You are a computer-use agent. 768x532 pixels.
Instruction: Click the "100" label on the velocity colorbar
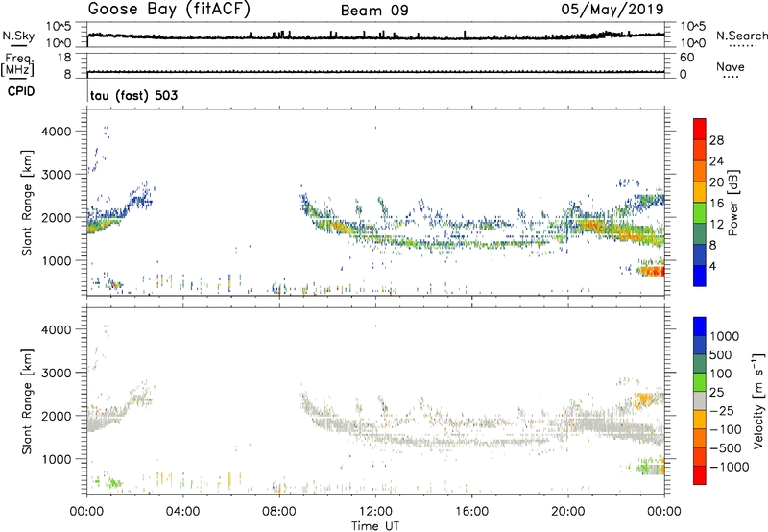(x=721, y=374)
